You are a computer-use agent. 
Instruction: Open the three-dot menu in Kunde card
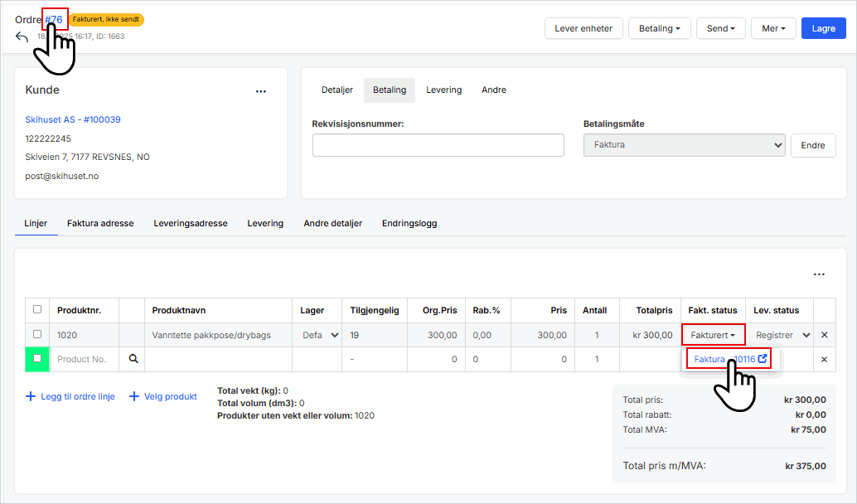pos(261,91)
